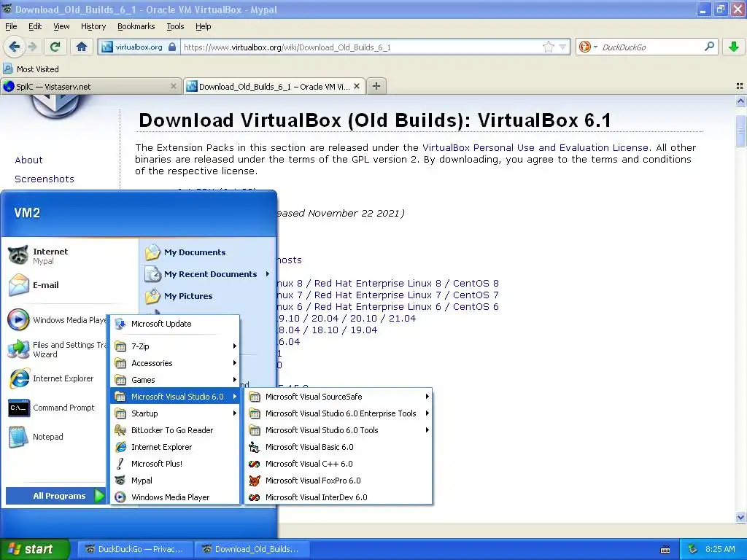Select the Microsoft Visual Studio 6.0 folder
This screenshot has width=747, height=560.
pyautogui.click(x=175, y=397)
